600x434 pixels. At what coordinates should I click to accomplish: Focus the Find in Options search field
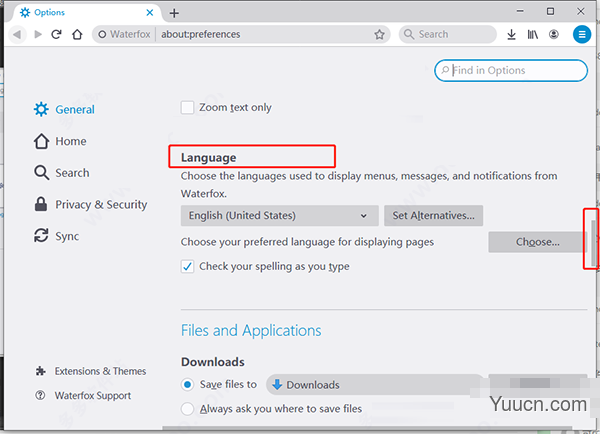click(511, 70)
